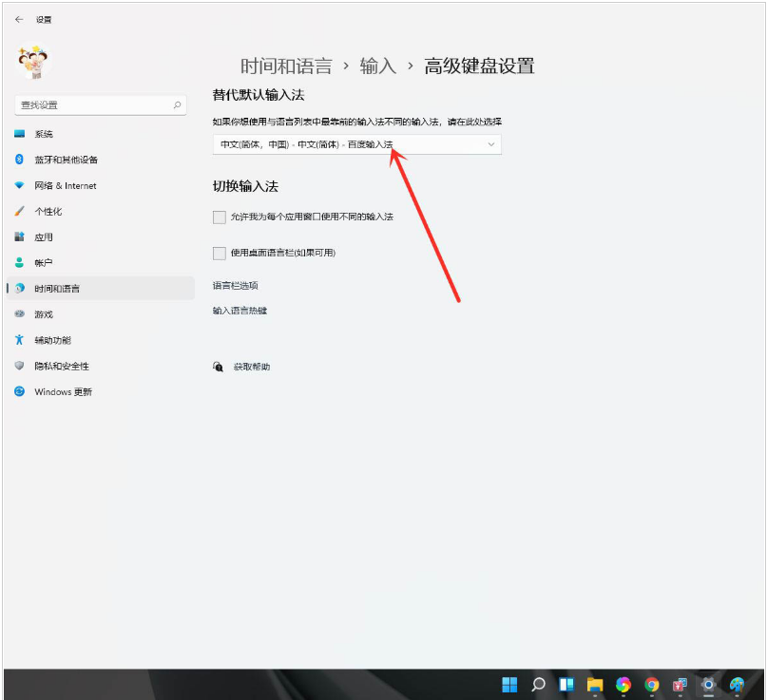Open 辅助功能 settings
This screenshot has width=767, height=700.
tap(101, 340)
